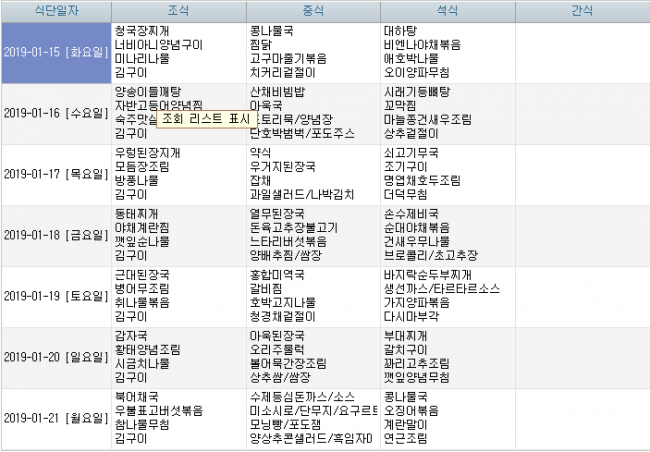Screen dimensions: 650x452
Task: Select the breakfast cell containing 감자국
Action: tap(178, 356)
